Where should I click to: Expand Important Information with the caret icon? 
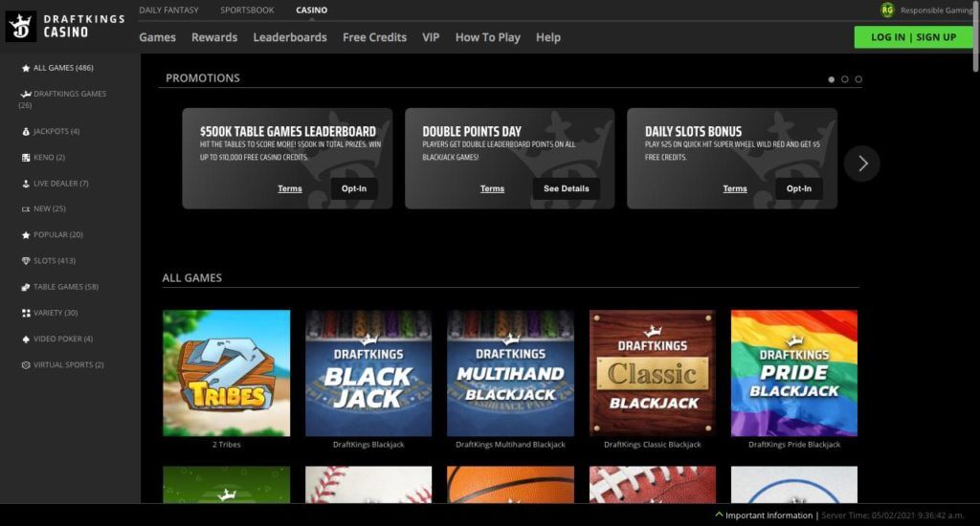point(719,515)
